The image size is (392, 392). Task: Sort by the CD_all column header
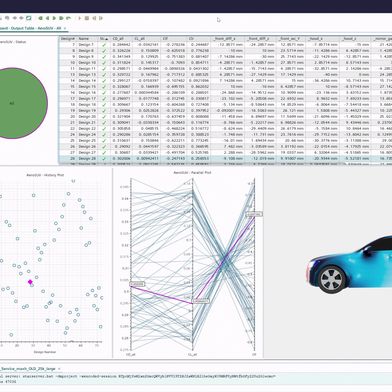click(x=122, y=39)
